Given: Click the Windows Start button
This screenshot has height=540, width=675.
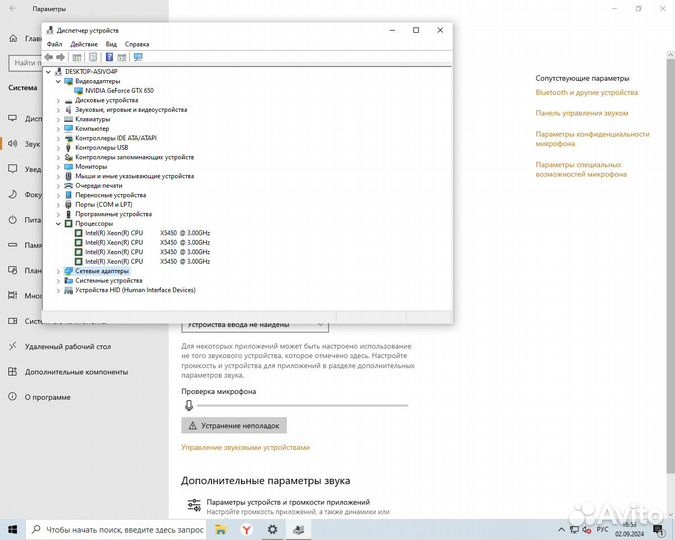Looking at the screenshot, I should (12, 529).
